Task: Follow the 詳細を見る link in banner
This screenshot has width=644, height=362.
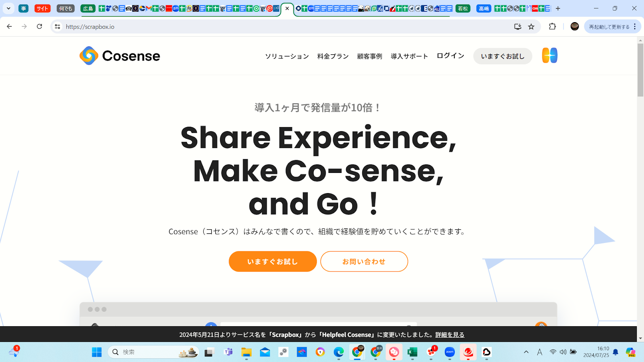Action: point(450,335)
